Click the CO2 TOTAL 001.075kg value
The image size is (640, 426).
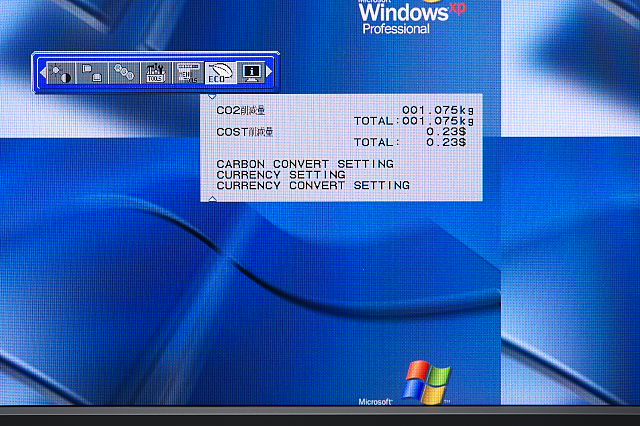click(x=438, y=121)
